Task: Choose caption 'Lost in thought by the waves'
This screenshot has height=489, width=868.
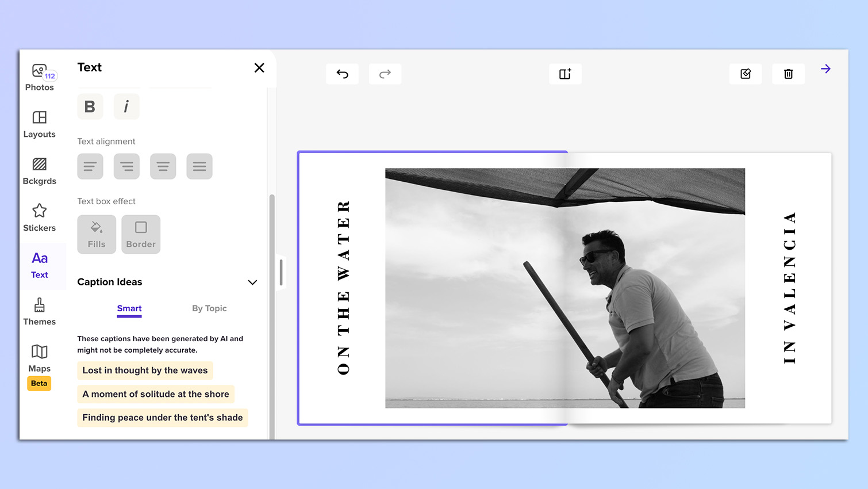Action: 145,370
